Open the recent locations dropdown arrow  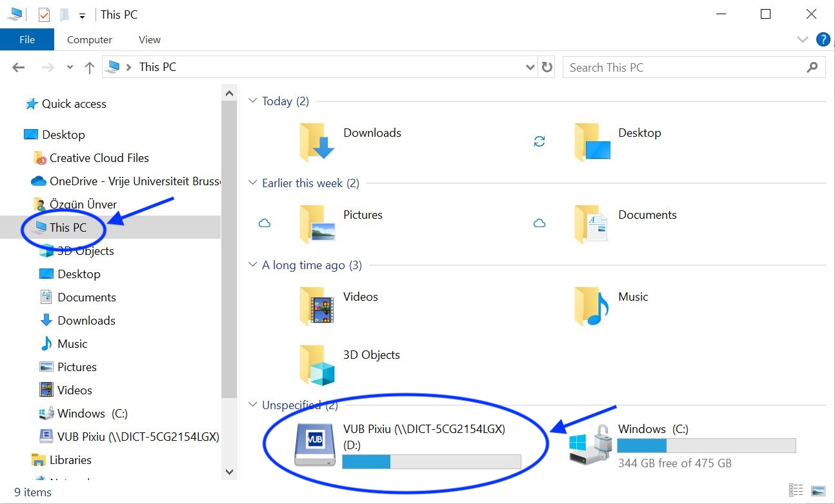[x=68, y=68]
